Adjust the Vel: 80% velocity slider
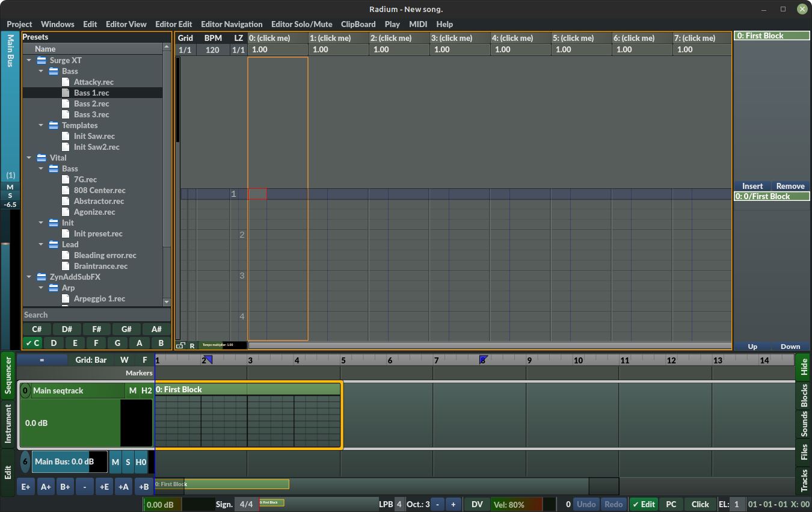This screenshot has width=812, height=512. [516, 504]
